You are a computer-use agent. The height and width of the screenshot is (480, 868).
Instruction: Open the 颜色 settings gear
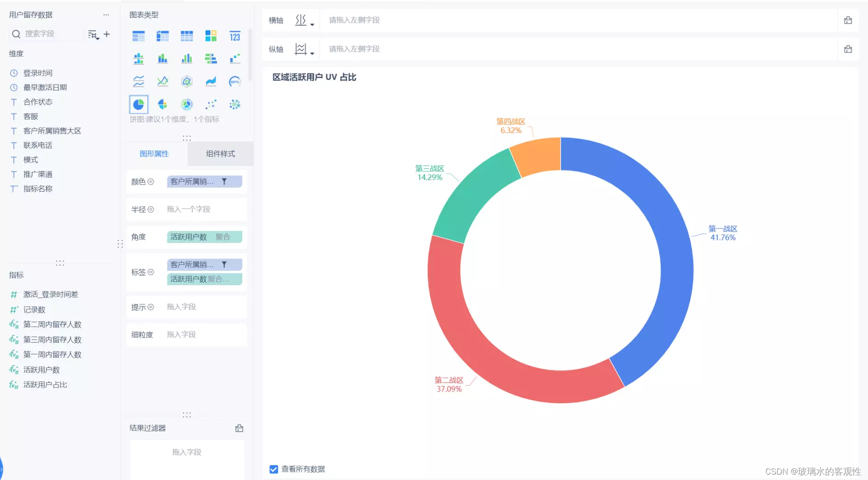point(151,182)
